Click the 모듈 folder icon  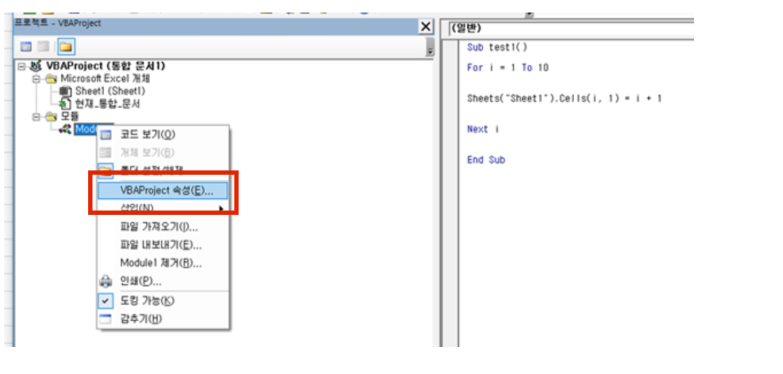51,117
